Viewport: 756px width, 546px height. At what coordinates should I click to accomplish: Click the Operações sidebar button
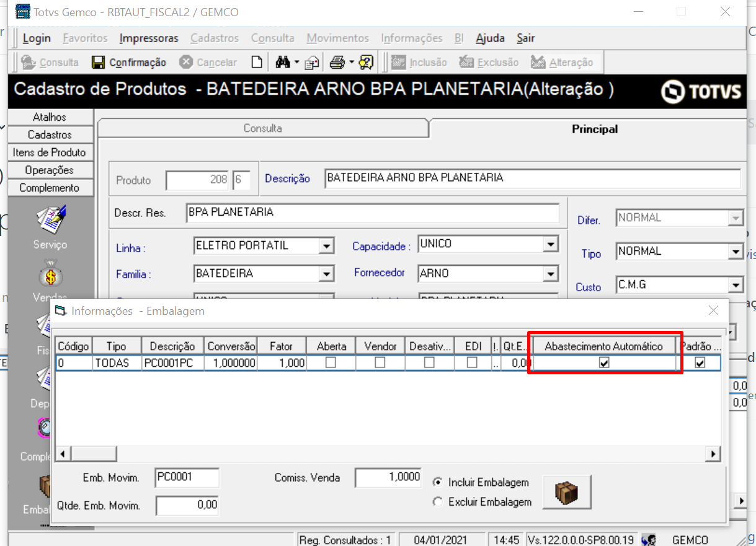point(50,170)
